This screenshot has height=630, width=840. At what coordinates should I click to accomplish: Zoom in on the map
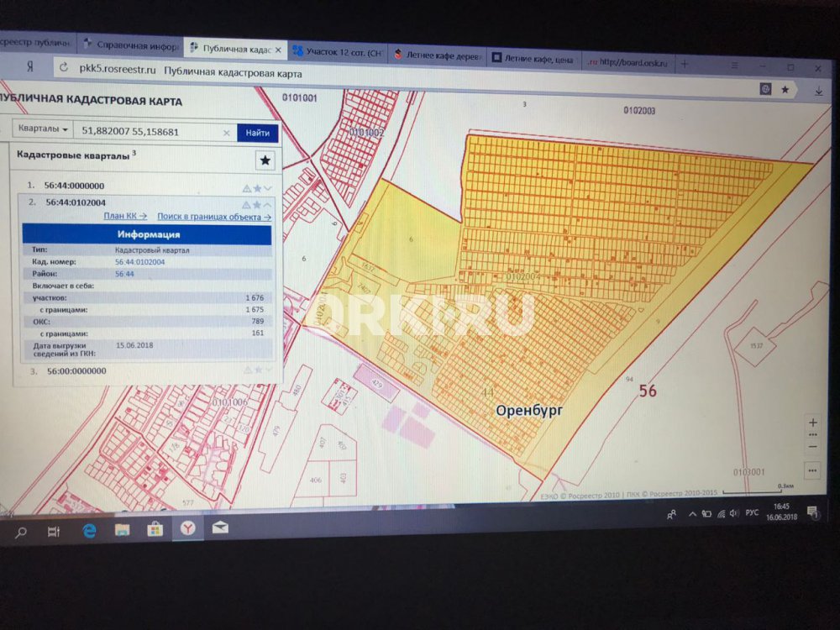811,423
